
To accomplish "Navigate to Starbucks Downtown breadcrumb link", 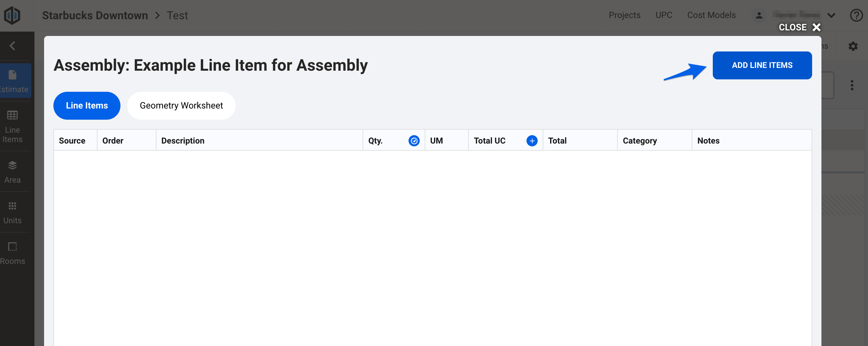I will click(x=95, y=15).
